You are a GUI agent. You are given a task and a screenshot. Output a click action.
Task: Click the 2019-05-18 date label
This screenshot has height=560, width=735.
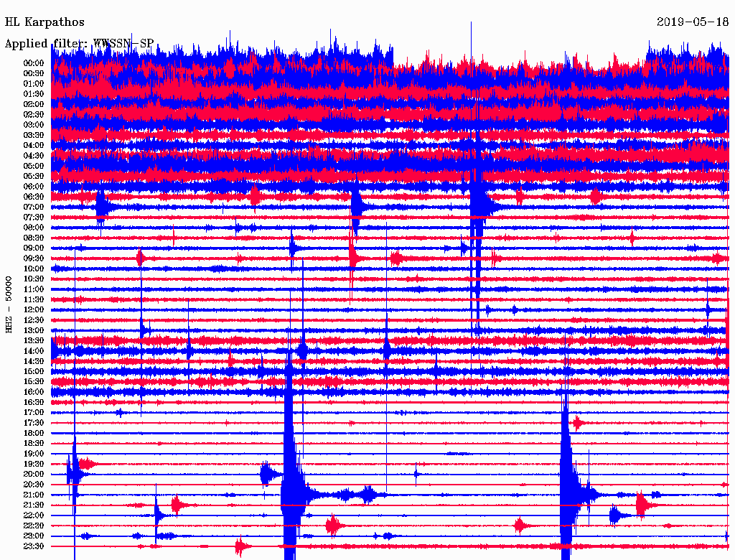point(693,22)
